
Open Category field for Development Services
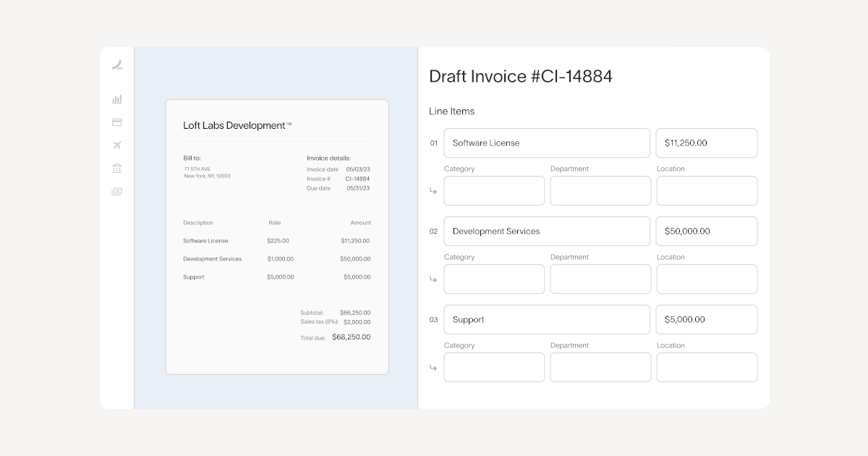click(x=494, y=279)
